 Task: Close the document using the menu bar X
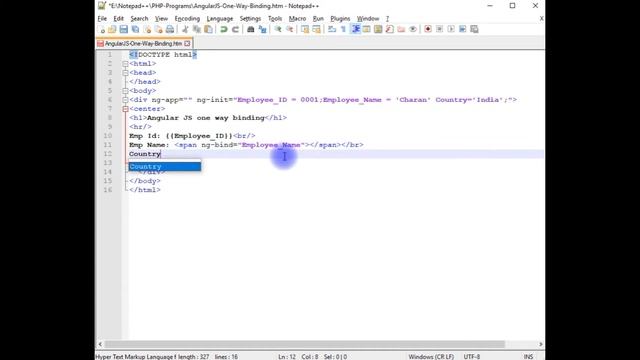click(541, 19)
